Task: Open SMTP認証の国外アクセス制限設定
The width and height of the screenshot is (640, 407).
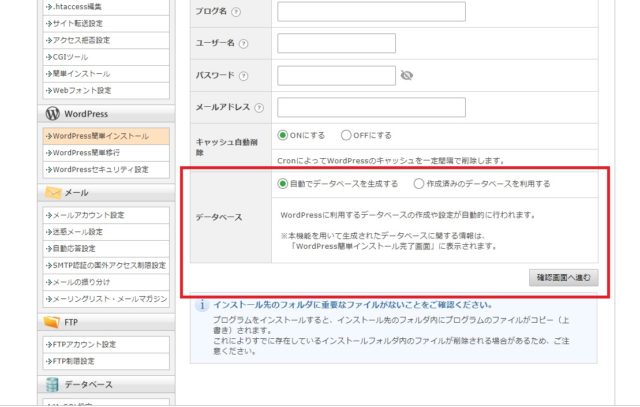Action: [106, 265]
